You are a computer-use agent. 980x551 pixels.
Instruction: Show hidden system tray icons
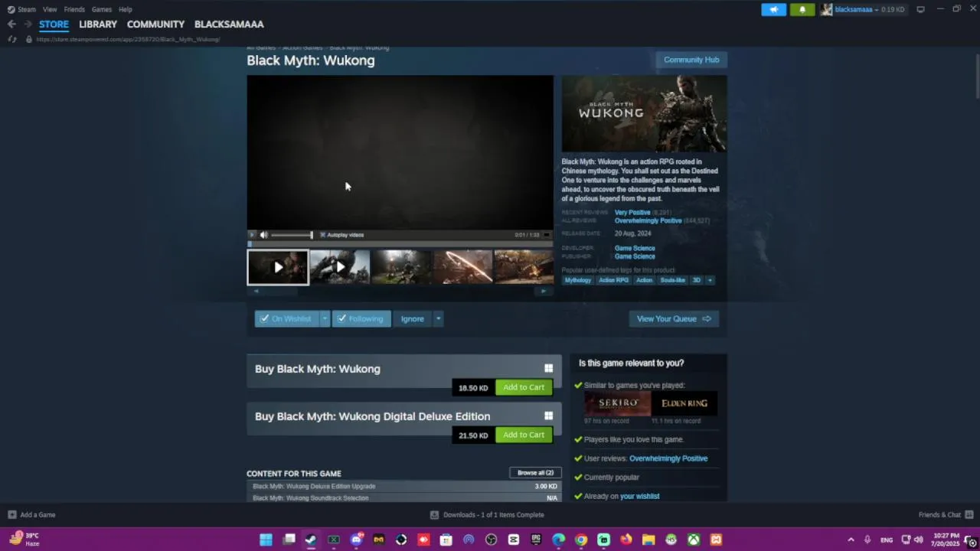point(851,540)
